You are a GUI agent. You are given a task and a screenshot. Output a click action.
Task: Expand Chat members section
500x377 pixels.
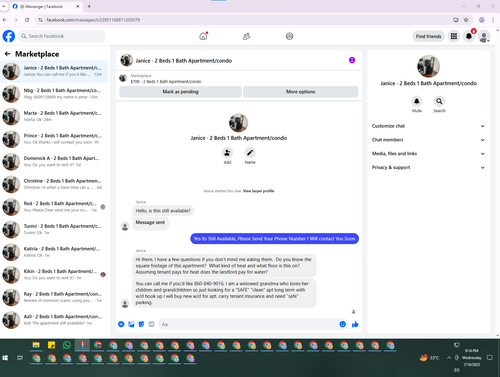[428, 140]
